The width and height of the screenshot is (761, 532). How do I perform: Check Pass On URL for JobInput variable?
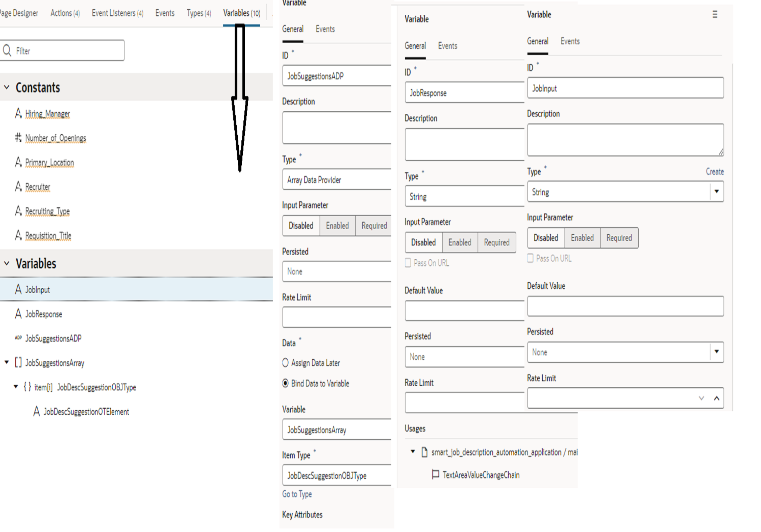(531, 258)
